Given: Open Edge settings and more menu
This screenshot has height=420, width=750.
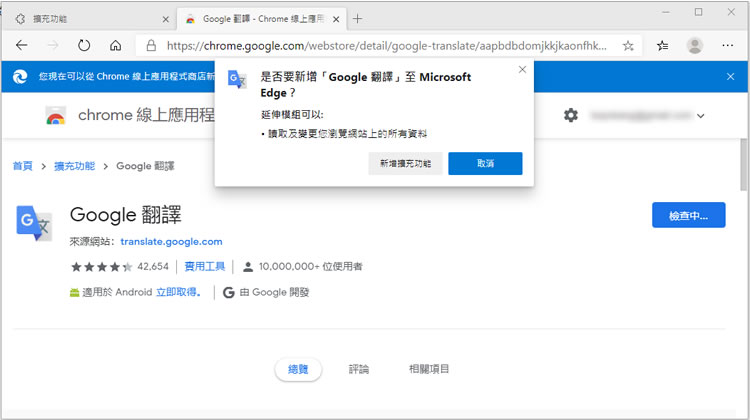Looking at the screenshot, I should (728, 45).
